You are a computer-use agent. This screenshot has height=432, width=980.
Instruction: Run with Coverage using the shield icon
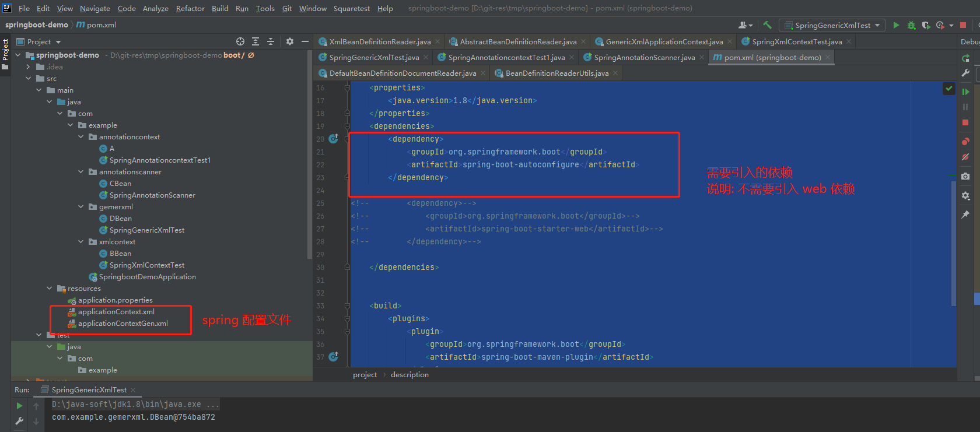[x=926, y=25]
